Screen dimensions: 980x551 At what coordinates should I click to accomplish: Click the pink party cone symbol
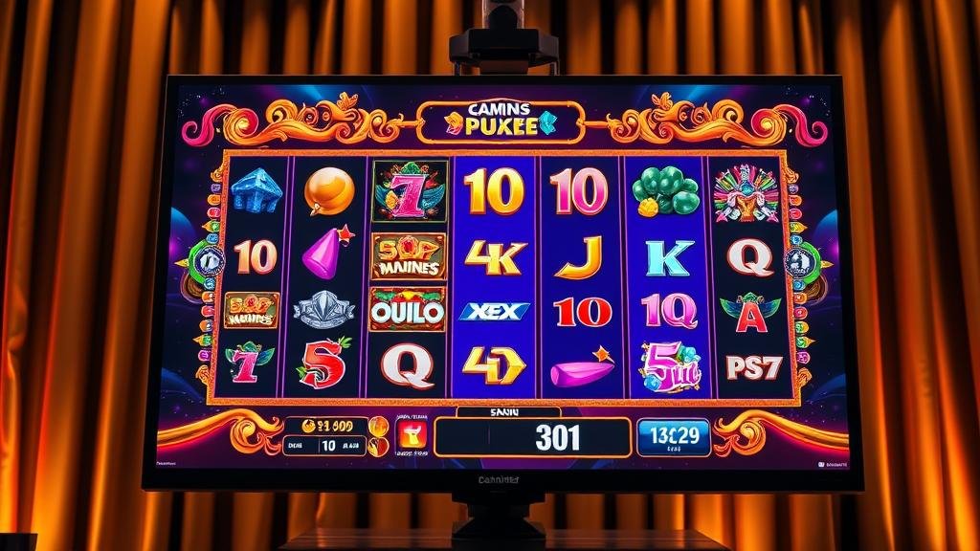(x=327, y=253)
